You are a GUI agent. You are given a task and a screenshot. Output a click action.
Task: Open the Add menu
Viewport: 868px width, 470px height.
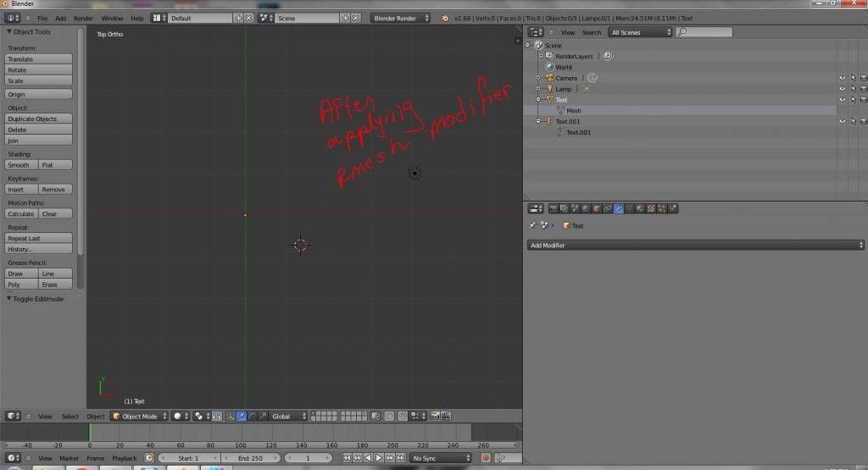tap(60, 19)
